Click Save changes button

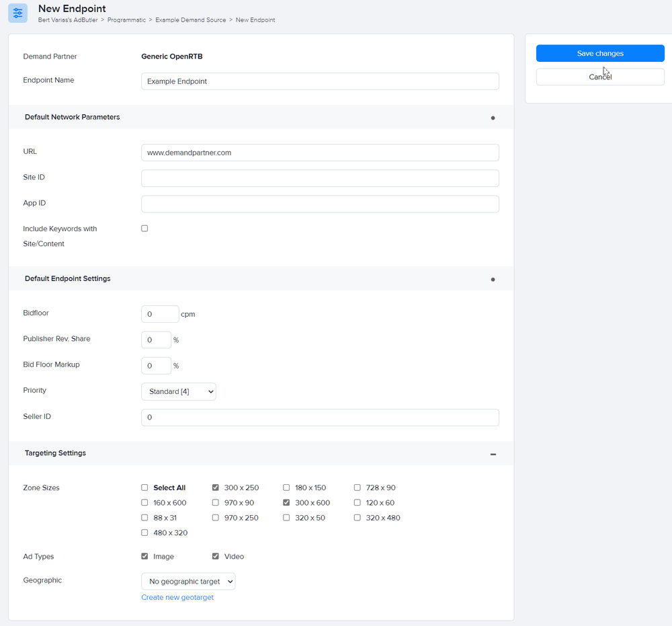[x=600, y=53]
